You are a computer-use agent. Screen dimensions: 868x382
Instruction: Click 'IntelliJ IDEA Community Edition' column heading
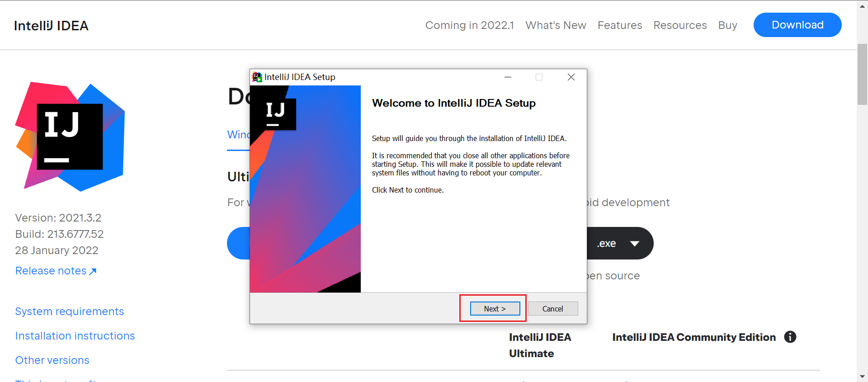tap(694, 337)
